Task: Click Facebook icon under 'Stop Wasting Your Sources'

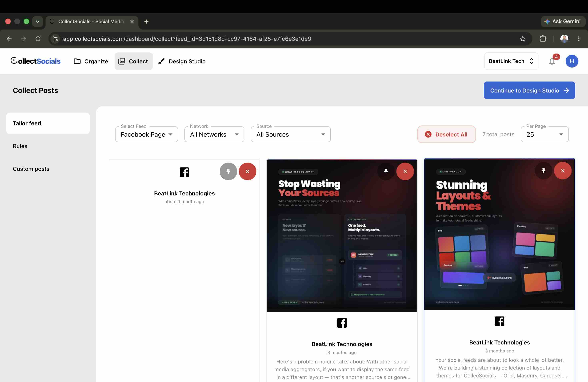Action: 342,323
